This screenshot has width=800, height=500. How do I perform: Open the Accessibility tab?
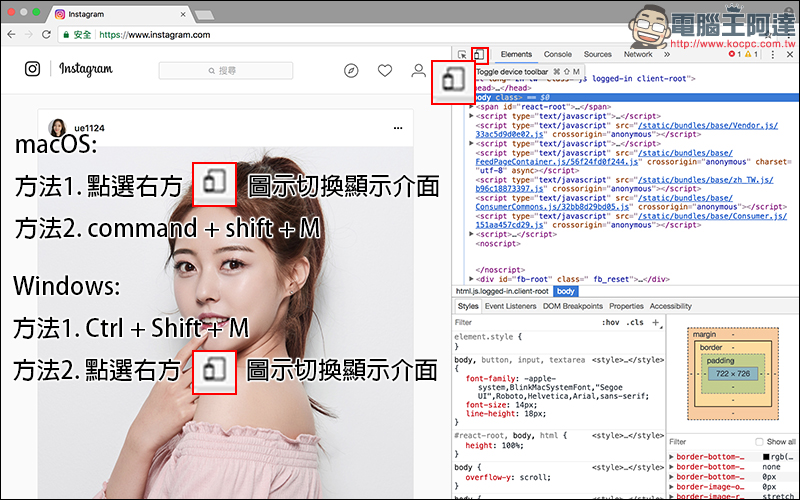click(x=670, y=306)
